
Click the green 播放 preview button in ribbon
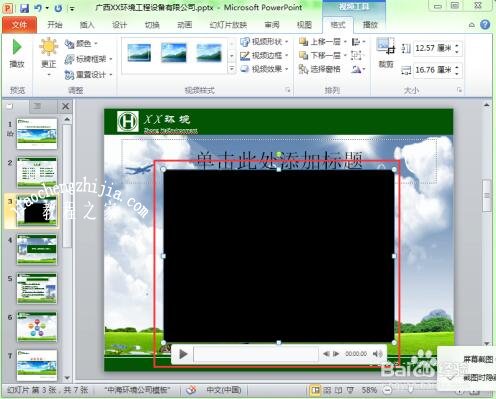point(17,53)
